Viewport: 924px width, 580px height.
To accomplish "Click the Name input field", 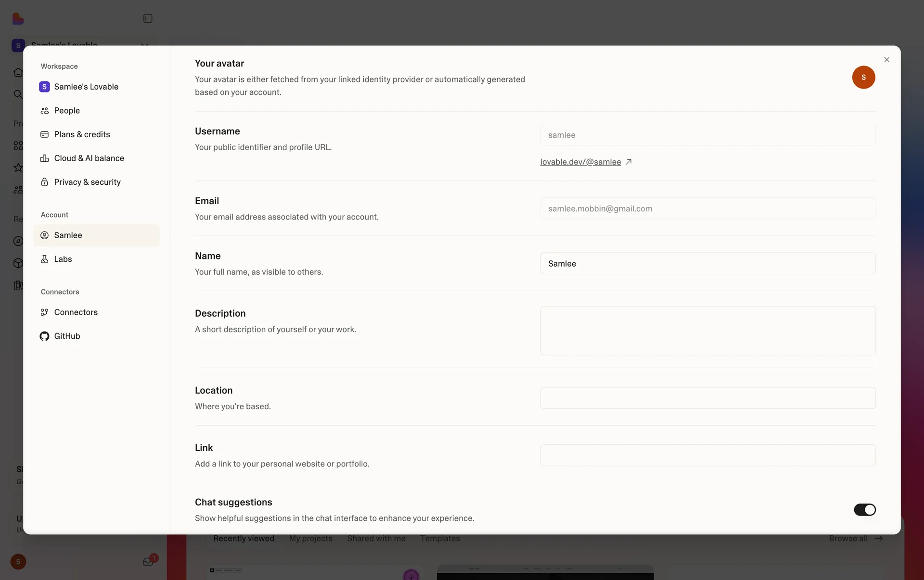I will 707,264.
